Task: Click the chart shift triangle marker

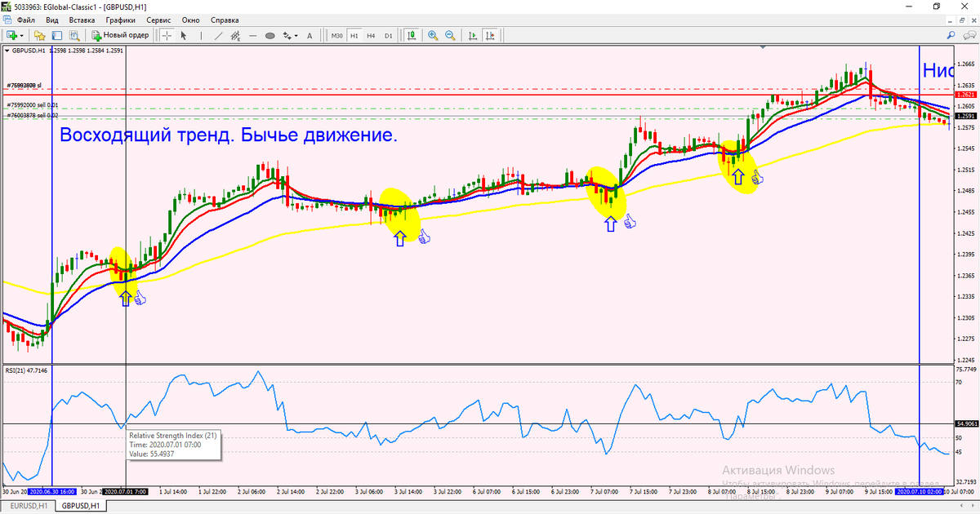Action: coord(764,48)
